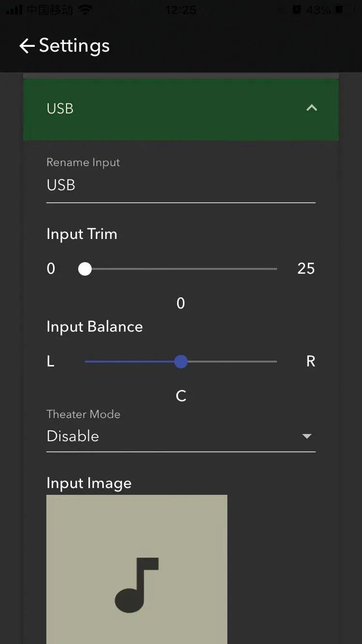
Task: Click the Input Balance slider knob
Action: pos(181,362)
